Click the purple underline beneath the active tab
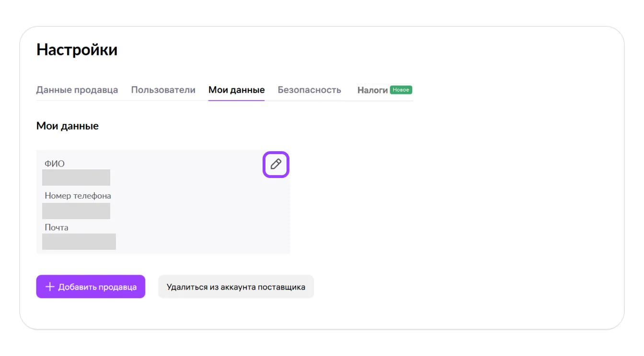 (236, 100)
